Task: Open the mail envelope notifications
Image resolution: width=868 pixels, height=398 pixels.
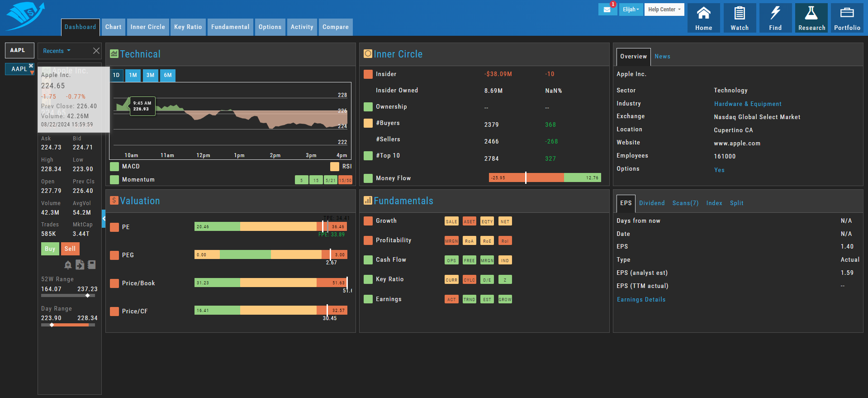Action: (x=607, y=10)
